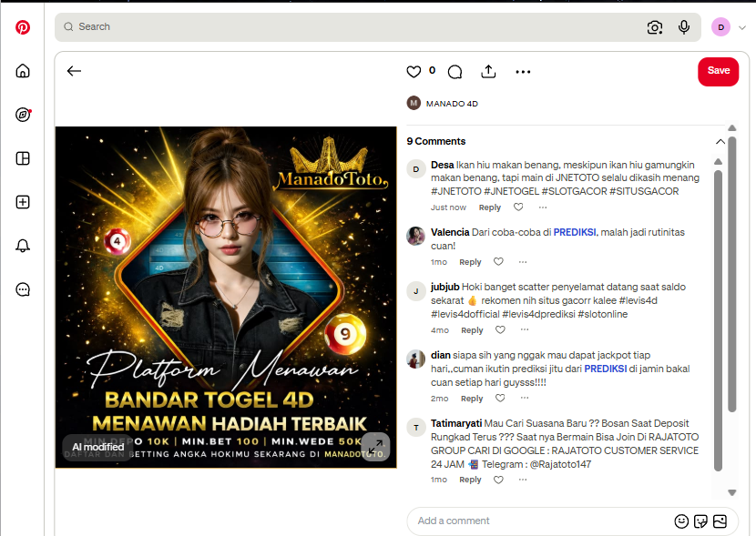
Task: Open more options on dian's comment
Action: point(525,399)
